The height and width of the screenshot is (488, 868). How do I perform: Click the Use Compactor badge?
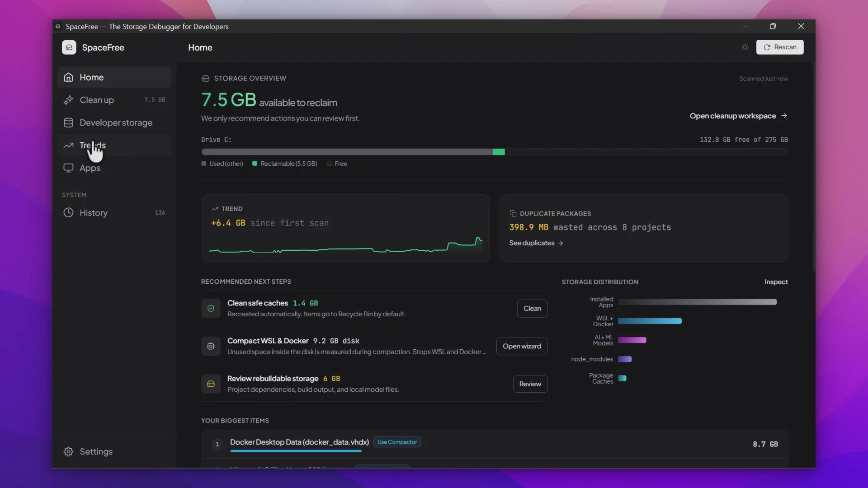(x=397, y=442)
